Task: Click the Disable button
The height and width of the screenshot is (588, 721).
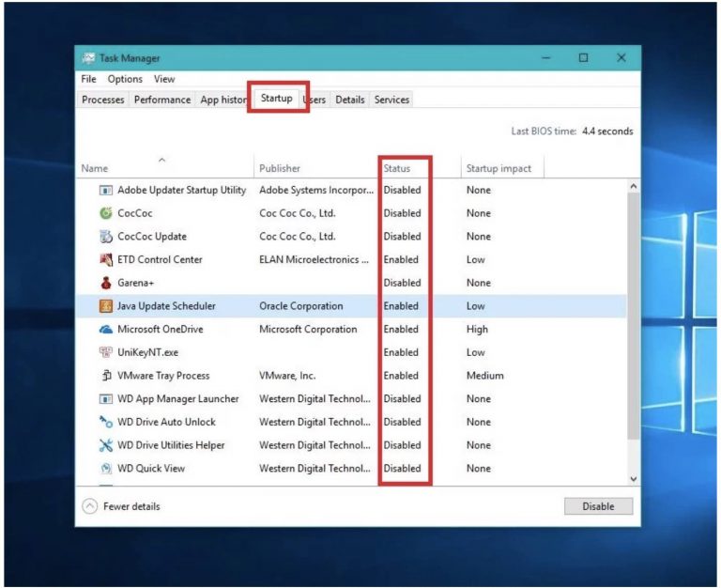Action: [598, 506]
